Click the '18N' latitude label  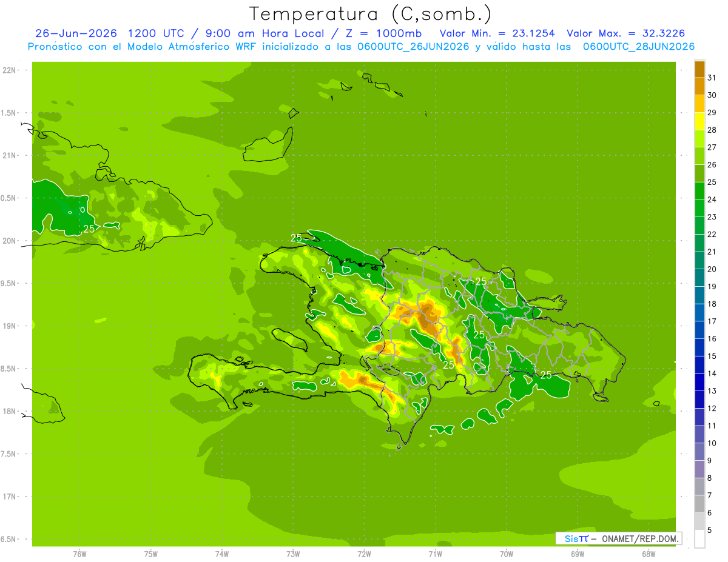10,411
